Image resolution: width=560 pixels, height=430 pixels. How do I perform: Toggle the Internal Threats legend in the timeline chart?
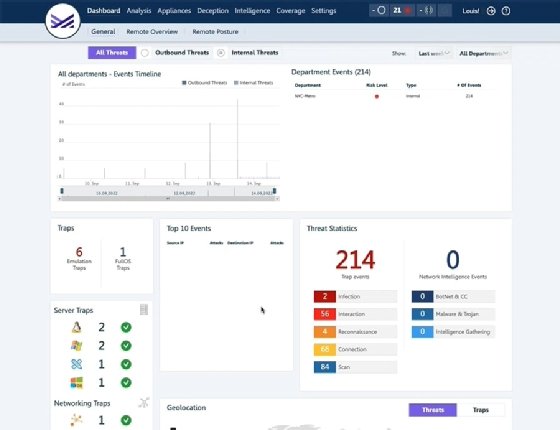pos(253,82)
